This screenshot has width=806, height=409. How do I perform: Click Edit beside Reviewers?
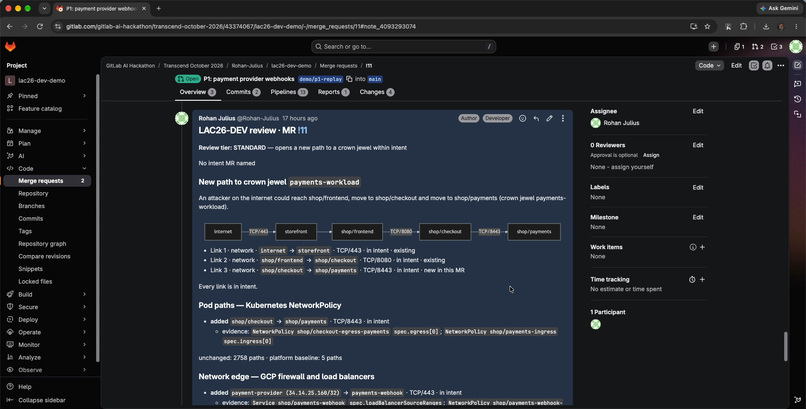click(x=698, y=145)
